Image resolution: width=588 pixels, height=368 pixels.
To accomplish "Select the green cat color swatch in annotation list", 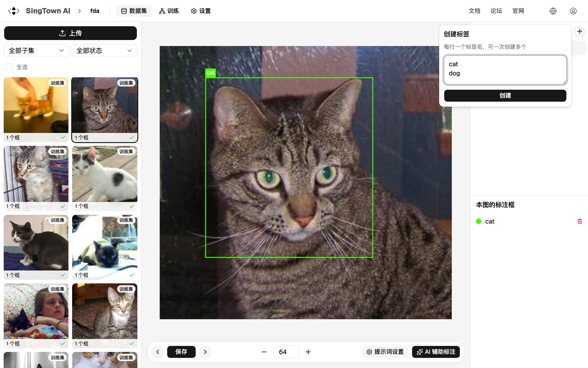I will tap(479, 221).
